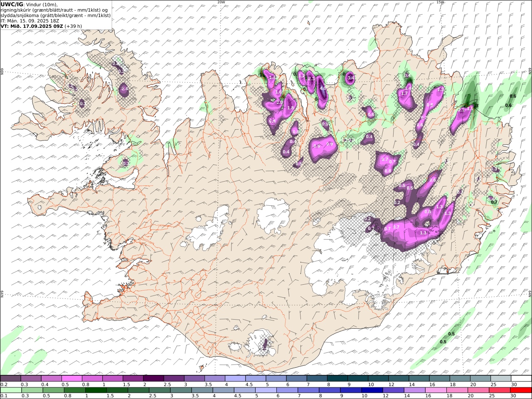
Task: Click the 'VT: Mið. 17.09.2025 09Z' valid-time line
Action: click(32, 26)
